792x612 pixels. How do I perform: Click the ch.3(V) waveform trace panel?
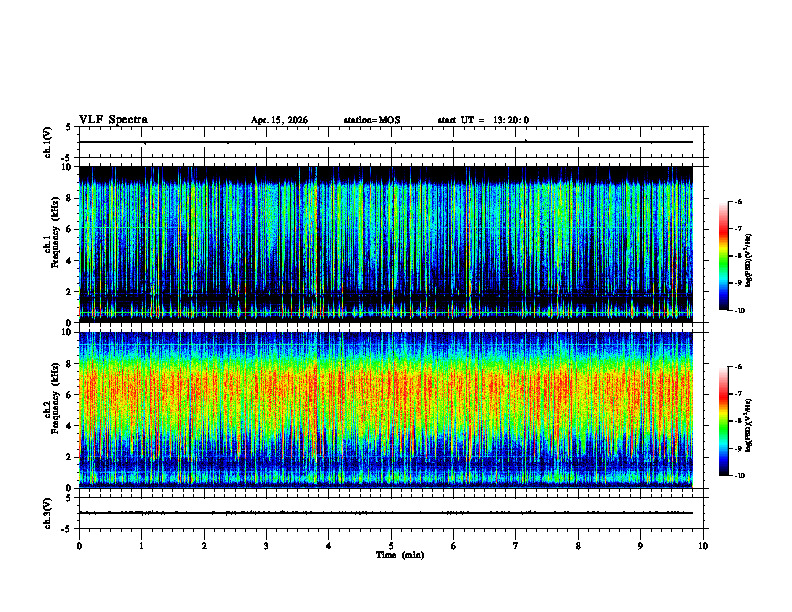pyautogui.click(x=393, y=513)
